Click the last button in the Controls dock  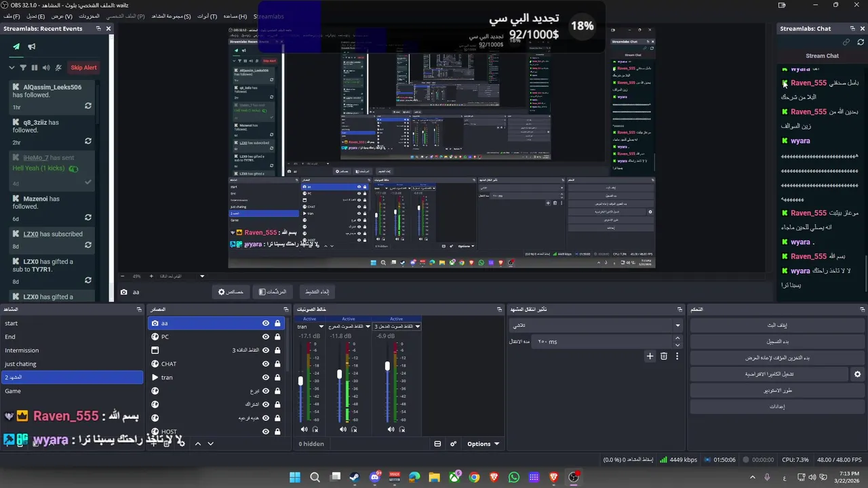pyautogui.click(x=776, y=407)
